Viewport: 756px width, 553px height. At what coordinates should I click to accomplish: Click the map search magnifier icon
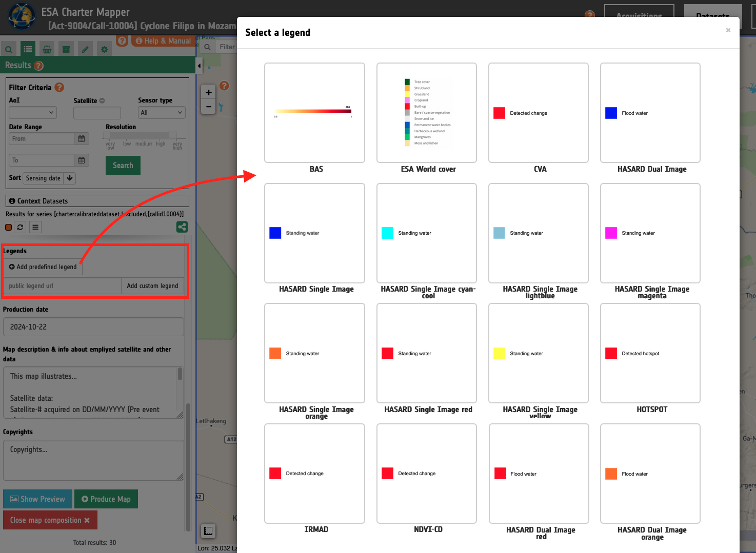[207, 47]
